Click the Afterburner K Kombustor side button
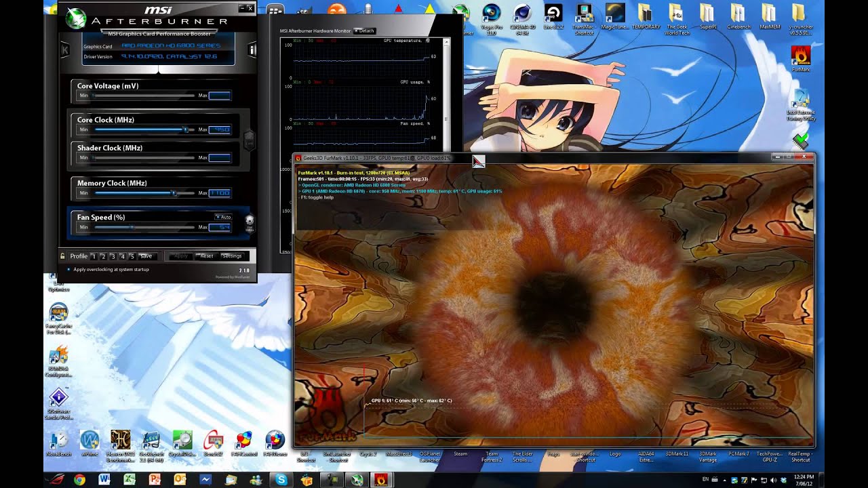Image resolution: width=868 pixels, height=488 pixels. pos(65,49)
